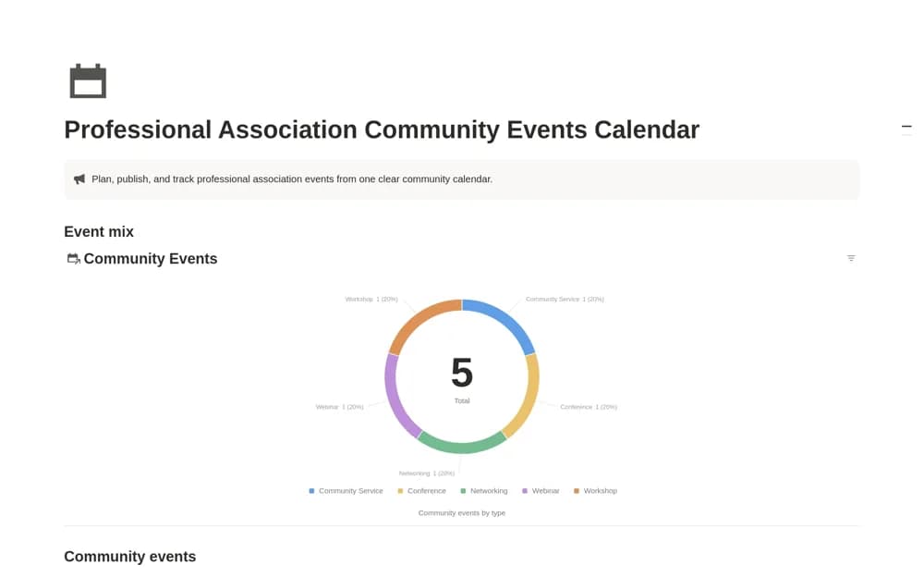Open the chart filter icon
Screen dimensions: 924x577
[x=851, y=258]
